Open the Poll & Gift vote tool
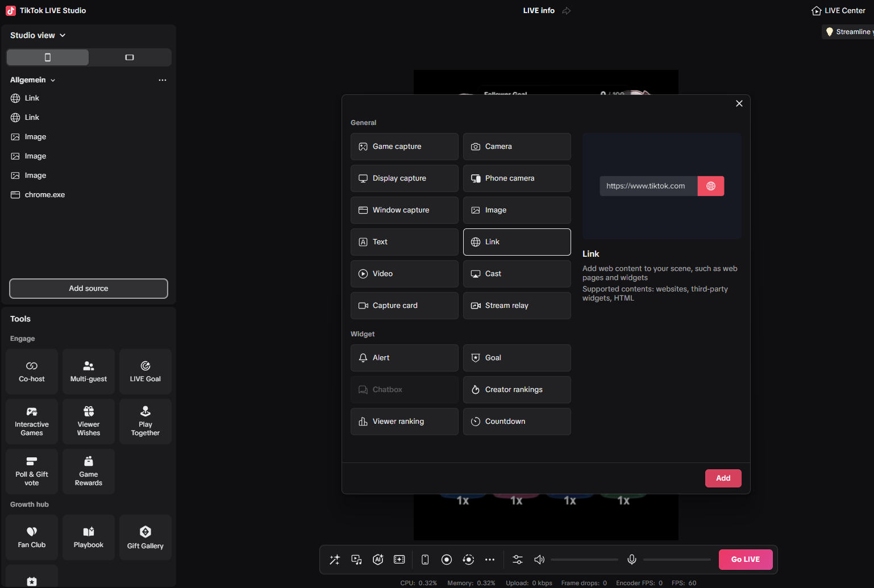Screen dimensions: 874x588 point(32,472)
